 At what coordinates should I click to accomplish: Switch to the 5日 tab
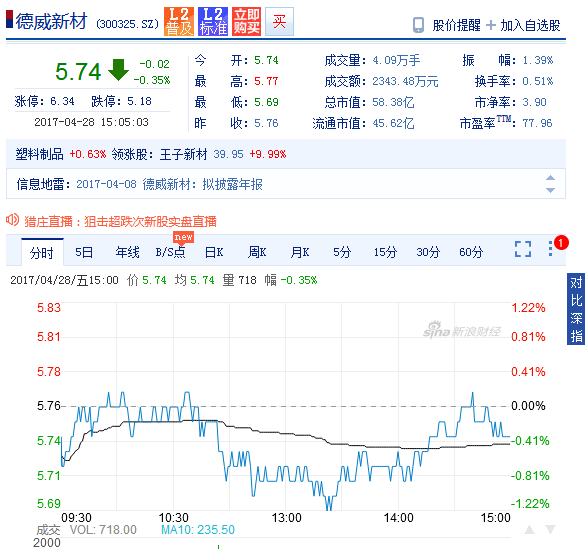(x=84, y=252)
